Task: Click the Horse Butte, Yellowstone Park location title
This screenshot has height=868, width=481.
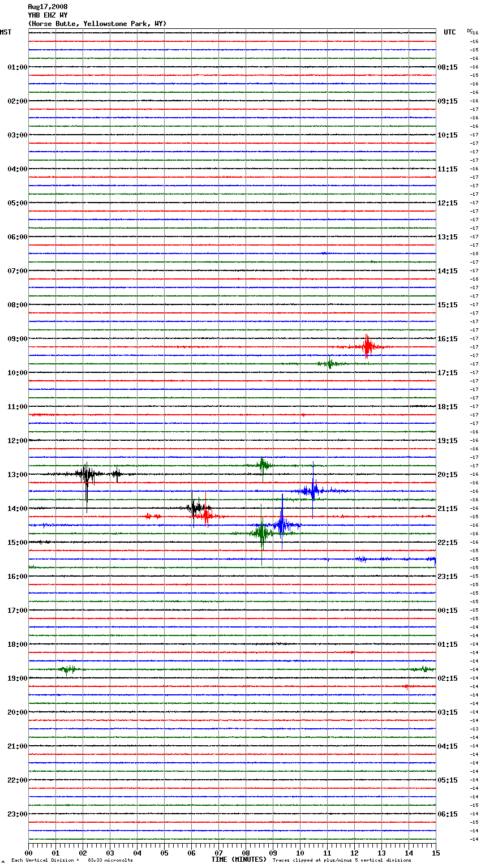Action: pyautogui.click(x=97, y=24)
